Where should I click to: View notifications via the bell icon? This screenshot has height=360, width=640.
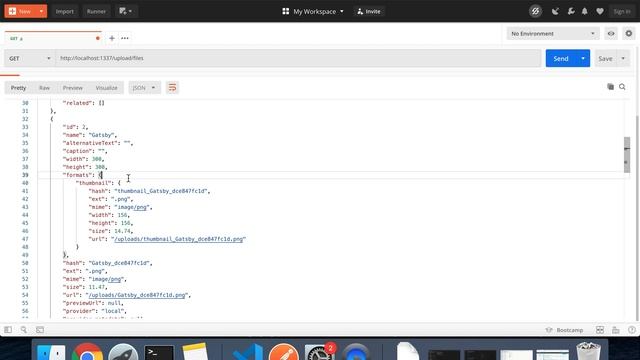click(x=584, y=11)
